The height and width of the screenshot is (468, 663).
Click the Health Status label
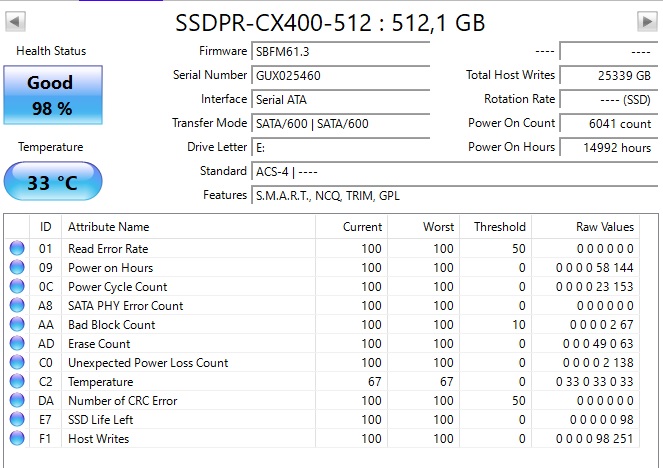[51, 51]
